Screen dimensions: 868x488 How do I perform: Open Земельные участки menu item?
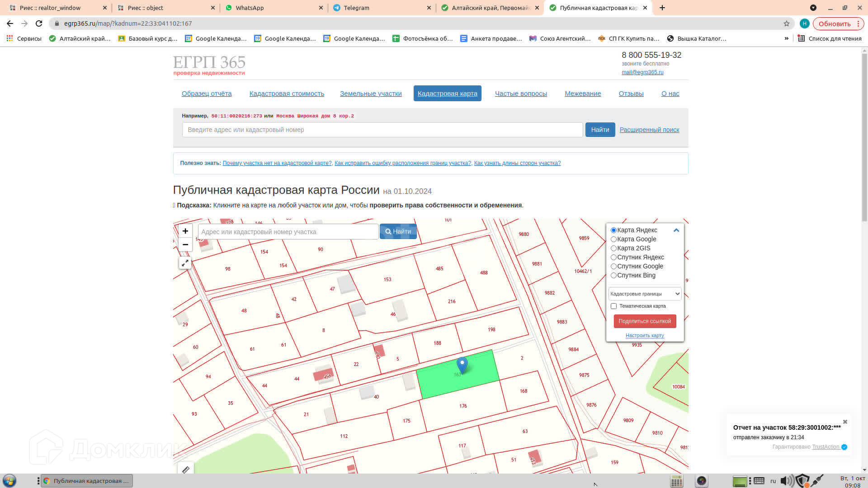pos(370,94)
